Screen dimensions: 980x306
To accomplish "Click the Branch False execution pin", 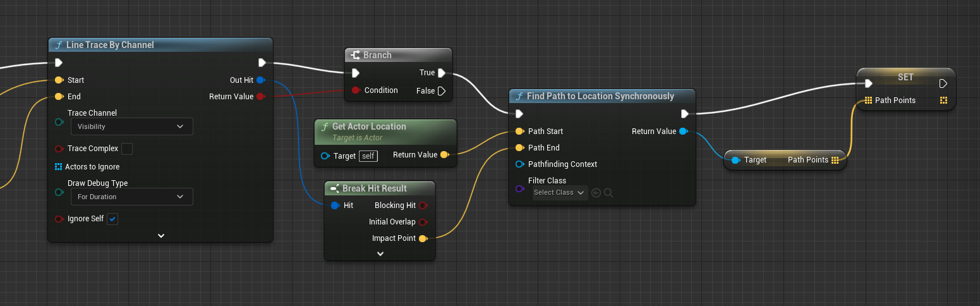I will click(x=442, y=91).
